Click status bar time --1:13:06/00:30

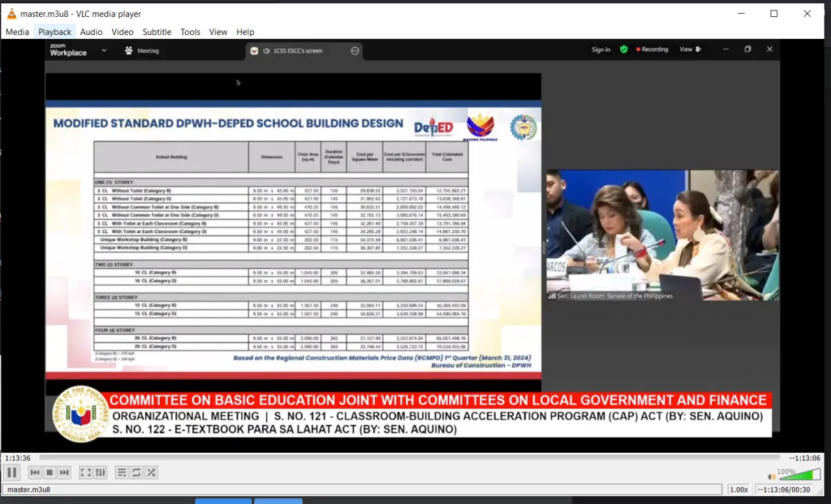tap(784, 490)
